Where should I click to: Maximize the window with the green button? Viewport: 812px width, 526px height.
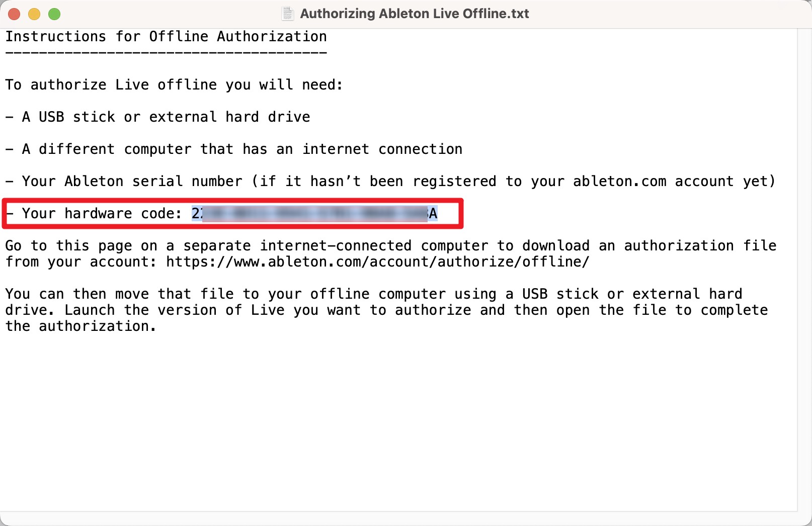[x=54, y=14]
